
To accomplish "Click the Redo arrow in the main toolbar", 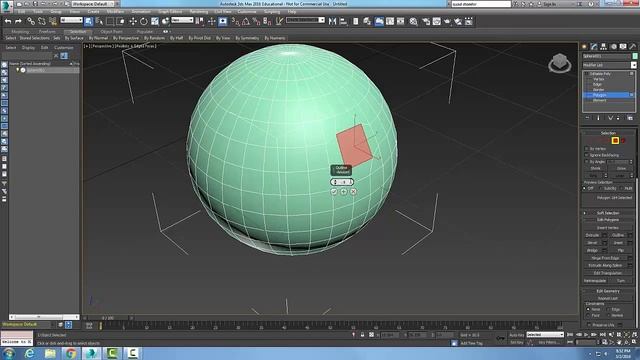I will (x=18, y=21).
